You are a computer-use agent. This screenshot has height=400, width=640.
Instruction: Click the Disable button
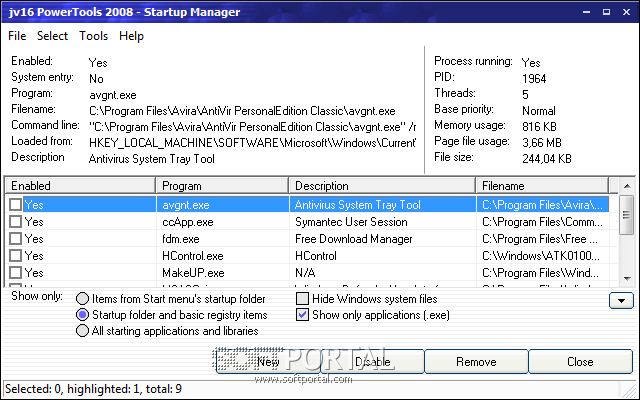point(372,362)
